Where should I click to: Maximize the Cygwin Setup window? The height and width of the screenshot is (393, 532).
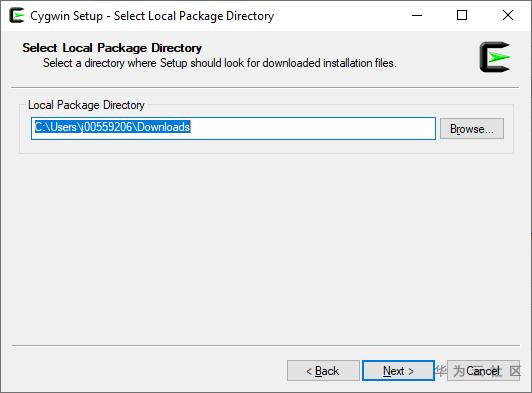coord(462,15)
